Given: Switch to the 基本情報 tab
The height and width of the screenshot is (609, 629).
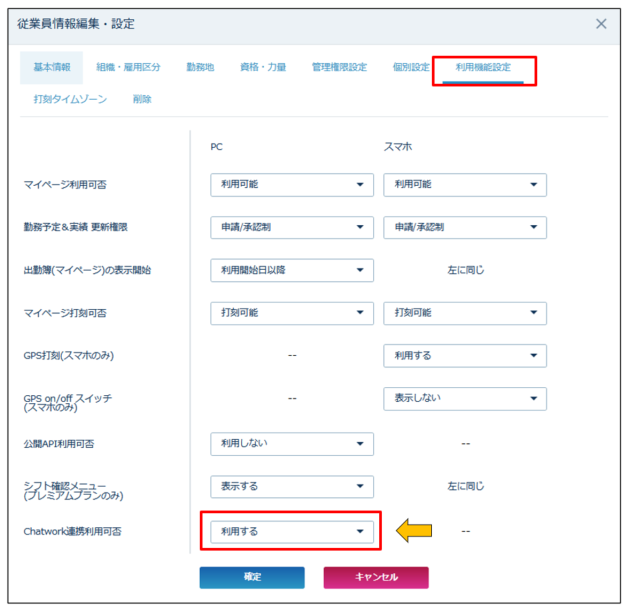Looking at the screenshot, I should (x=52, y=67).
